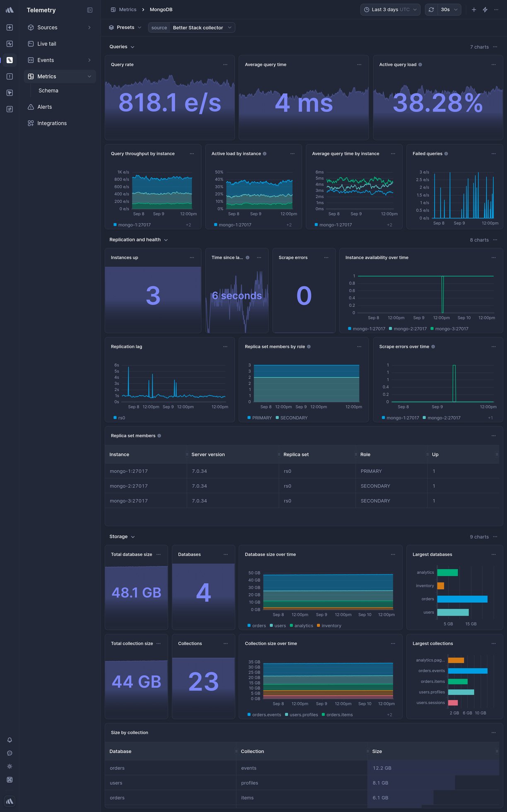The width and height of the screenshot is (507, 812).
Task: Open Integrations in sidebar
Action: [x=60, y=123]
